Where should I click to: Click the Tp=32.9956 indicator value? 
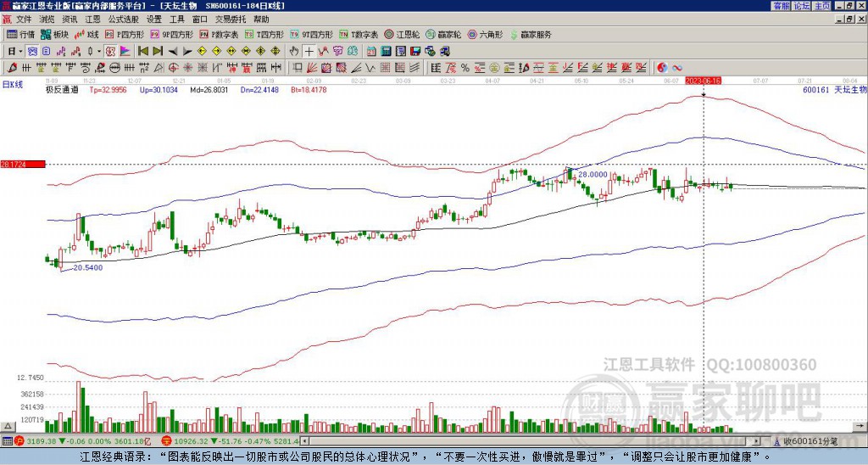click(x=108, y=89)
